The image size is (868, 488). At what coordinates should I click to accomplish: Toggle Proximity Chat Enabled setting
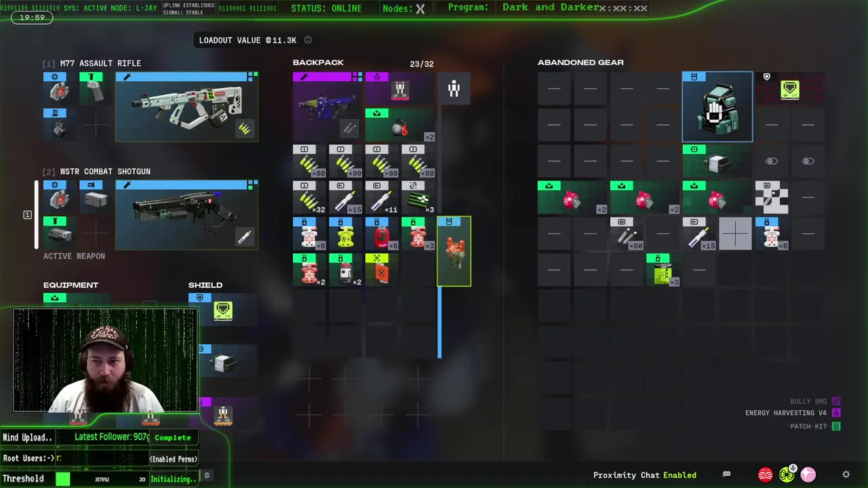[644, 475]
